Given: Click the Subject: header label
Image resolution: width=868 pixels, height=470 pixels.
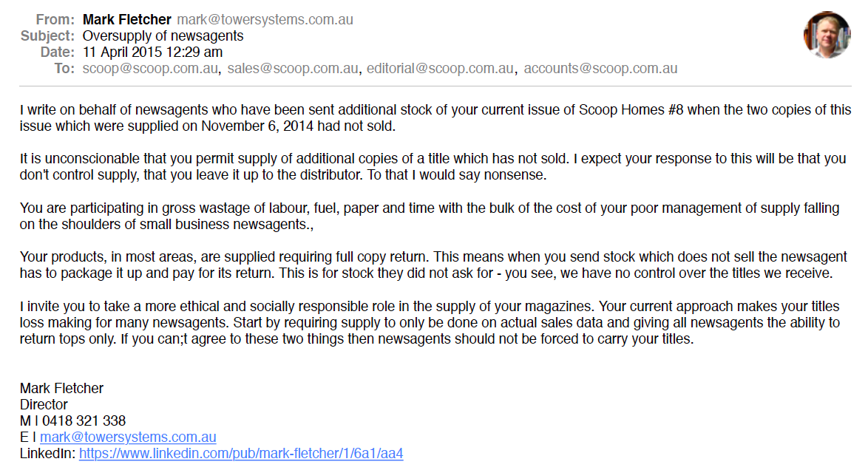Looking at the screenshot, I should point(47,35).
